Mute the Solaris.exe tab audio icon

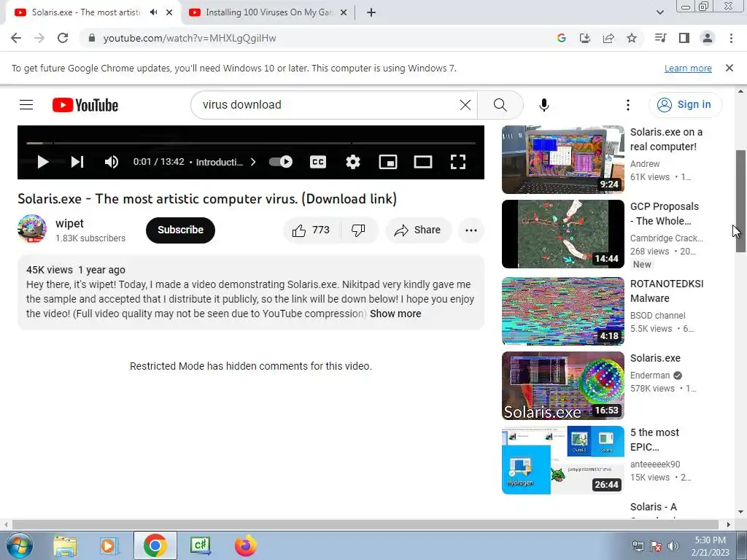[153, 12]
